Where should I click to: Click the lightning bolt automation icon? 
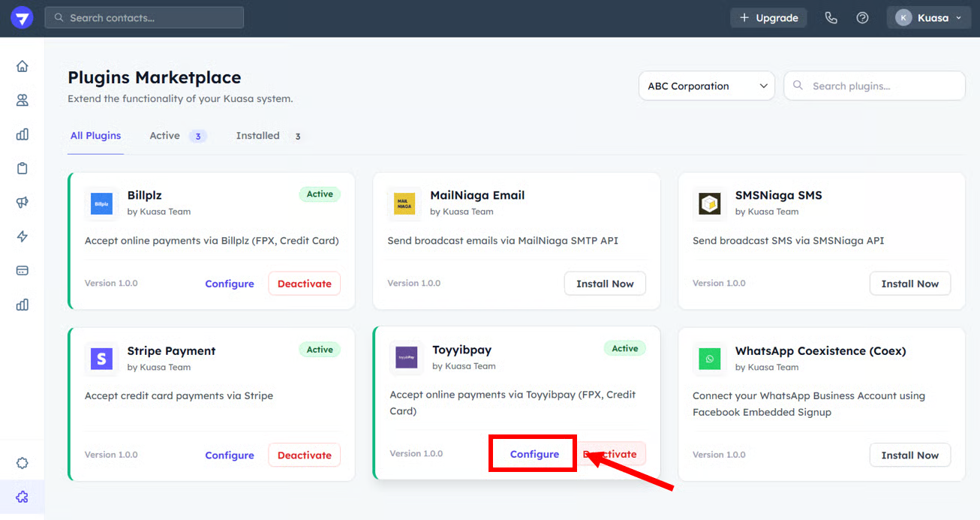pos(22,236)
